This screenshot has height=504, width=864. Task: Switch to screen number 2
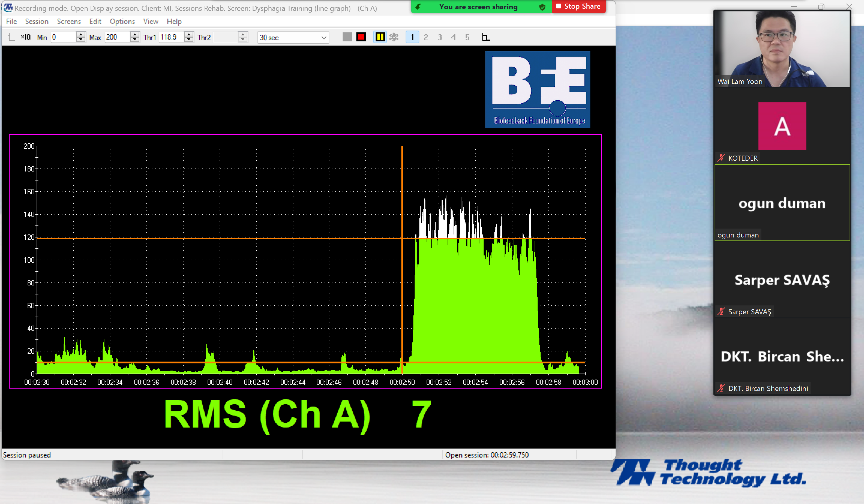click(x=426, y=37)
